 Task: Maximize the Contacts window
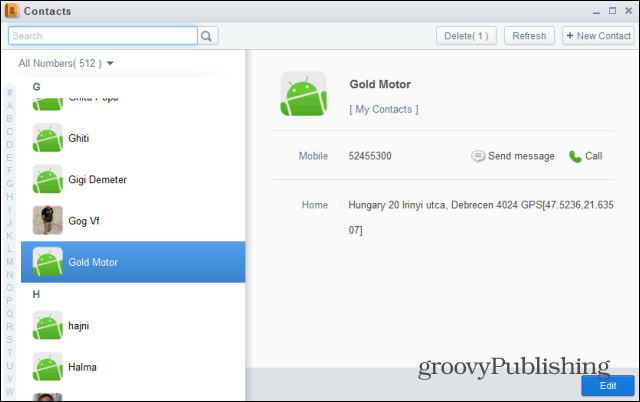[x=612, y=11]
